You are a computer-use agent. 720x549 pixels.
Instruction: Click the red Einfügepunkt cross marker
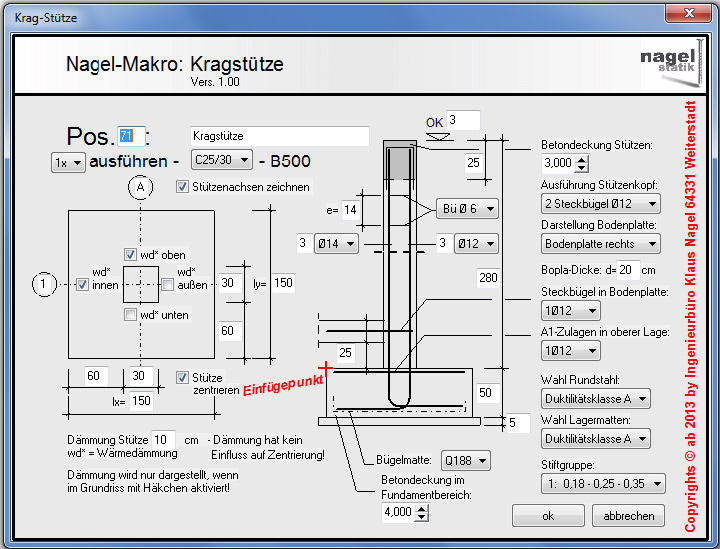pyautogui.click(x=324, y=368)
